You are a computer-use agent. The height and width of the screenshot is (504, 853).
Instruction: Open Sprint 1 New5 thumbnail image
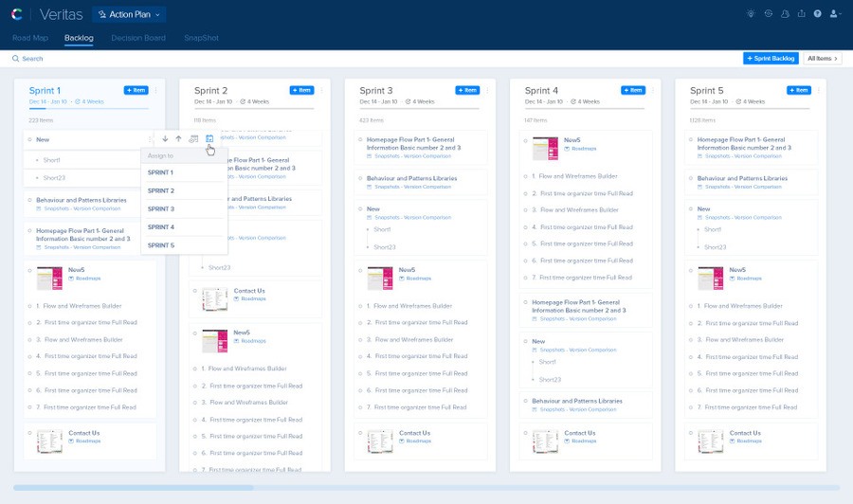pos(49,279)
